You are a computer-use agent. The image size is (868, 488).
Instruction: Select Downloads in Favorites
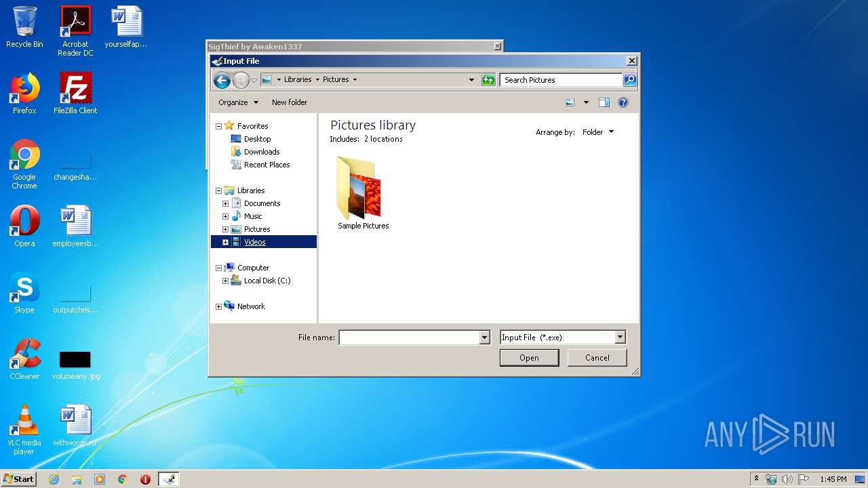[262, 152]
